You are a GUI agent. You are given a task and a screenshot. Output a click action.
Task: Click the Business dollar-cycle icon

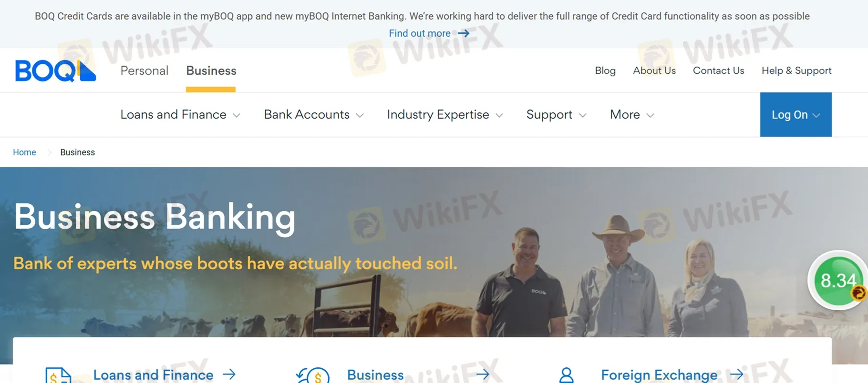pyautogui.click(x=313, y=375)
